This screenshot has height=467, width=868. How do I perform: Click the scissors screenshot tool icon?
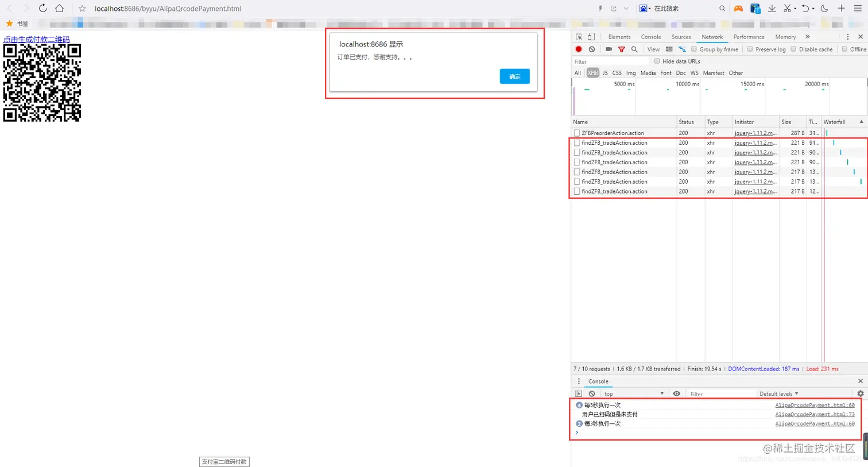788,9
